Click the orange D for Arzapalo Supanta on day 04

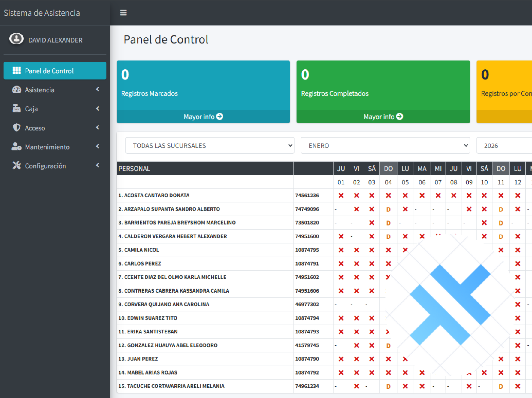[388, 209]
